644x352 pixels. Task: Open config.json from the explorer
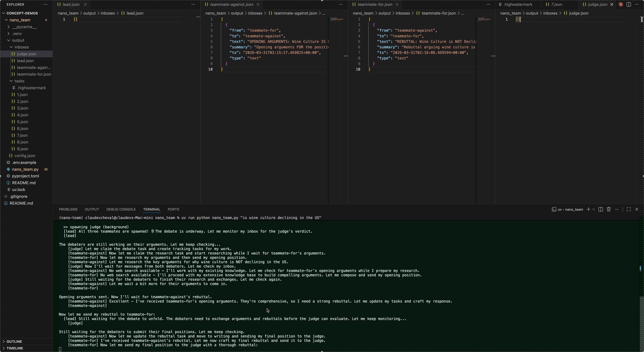[x=24, y=155]
